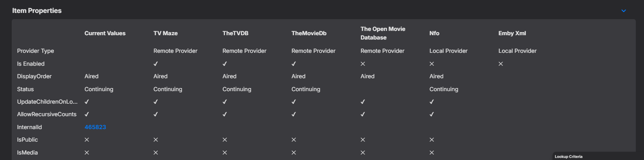The height and width of the screenshot is (160, 644).
Task: Click Current Values IsPublic X mark
Action: (87, 140)
